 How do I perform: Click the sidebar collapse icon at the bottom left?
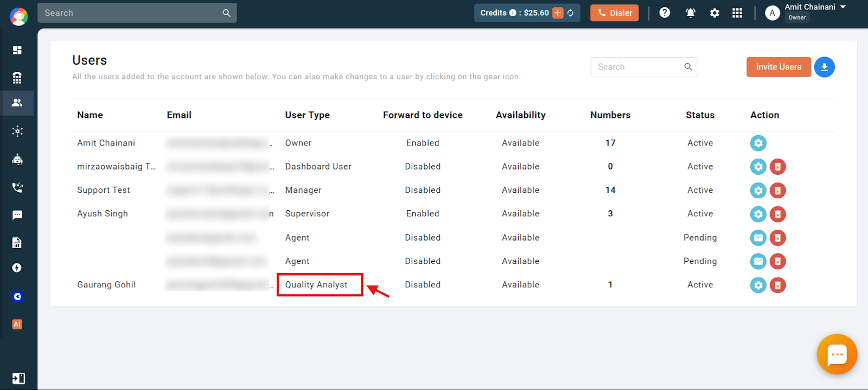click(x=18, y=378)
